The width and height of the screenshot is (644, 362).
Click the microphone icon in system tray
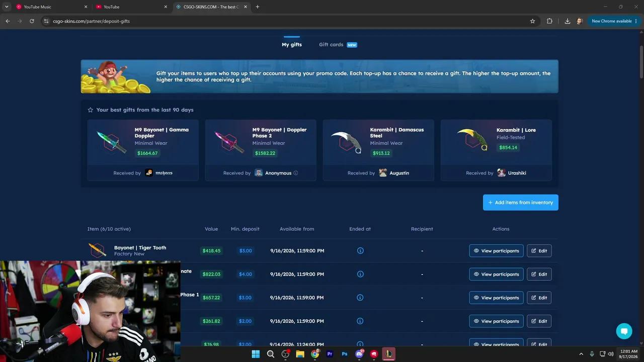[x=592, y=354]
